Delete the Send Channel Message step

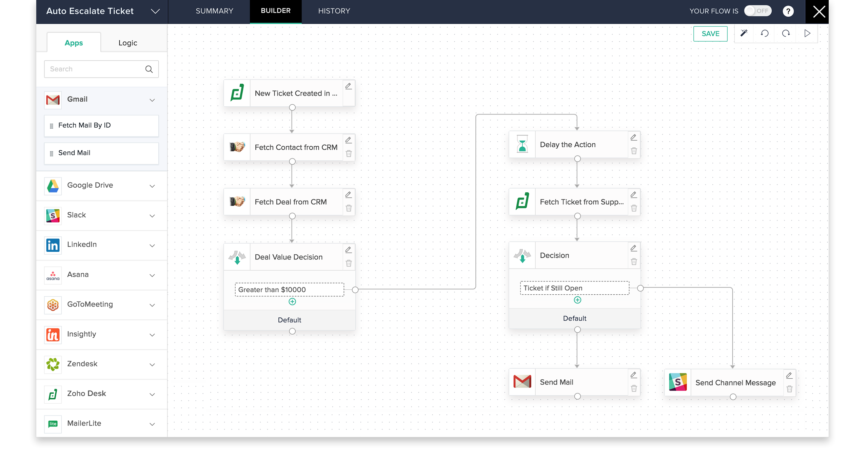pos(789,389)
